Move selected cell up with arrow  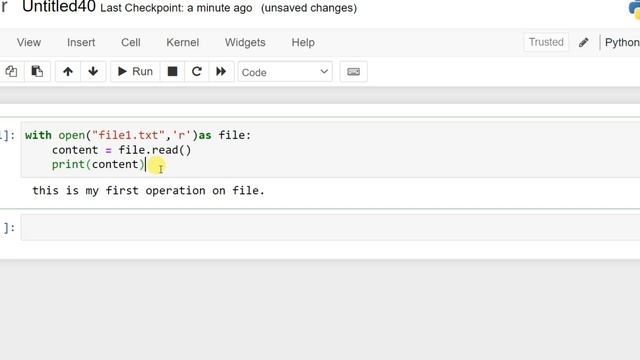pos(68,71)
